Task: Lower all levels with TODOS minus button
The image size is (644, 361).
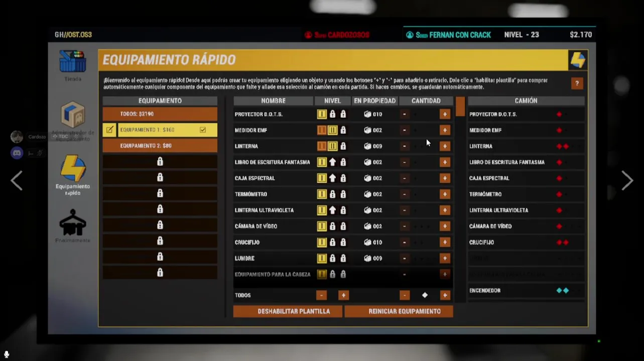Action: coord(321,295)
